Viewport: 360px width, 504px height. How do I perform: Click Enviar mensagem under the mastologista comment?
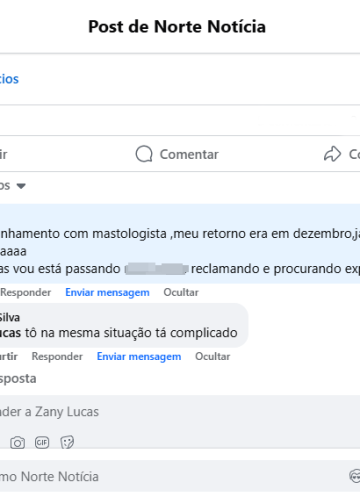107,292
